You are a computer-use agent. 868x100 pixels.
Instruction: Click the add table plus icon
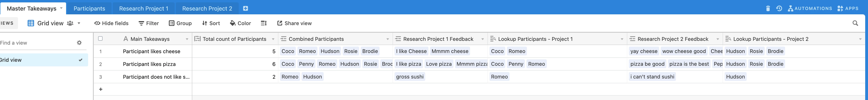[245, 8]
